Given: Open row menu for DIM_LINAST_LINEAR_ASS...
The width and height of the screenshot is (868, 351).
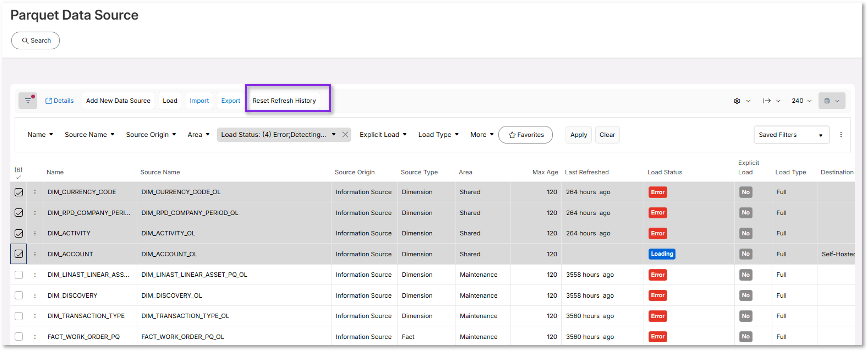Looking at the screenshot, I should (35, 275).
